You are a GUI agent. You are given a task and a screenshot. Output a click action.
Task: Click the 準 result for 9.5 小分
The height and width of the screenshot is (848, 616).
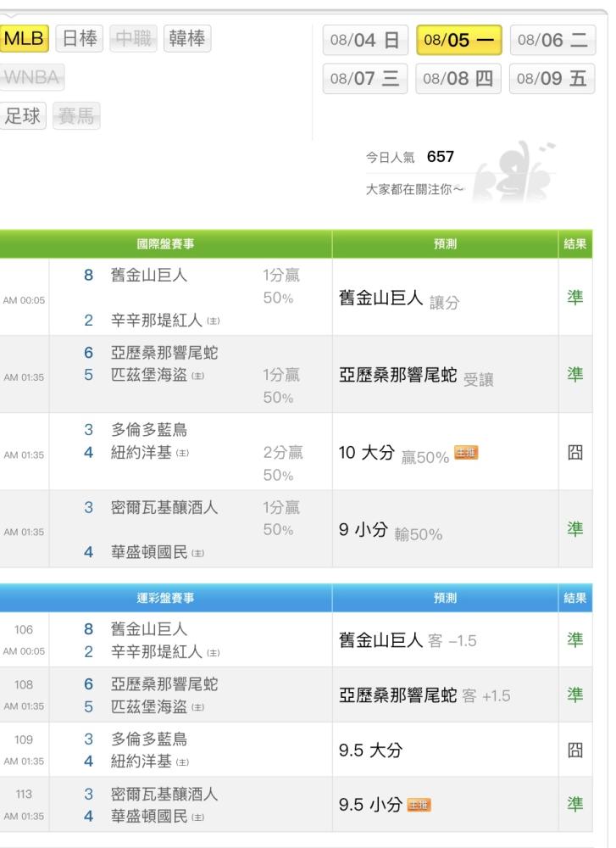click(x=575, y=805)
